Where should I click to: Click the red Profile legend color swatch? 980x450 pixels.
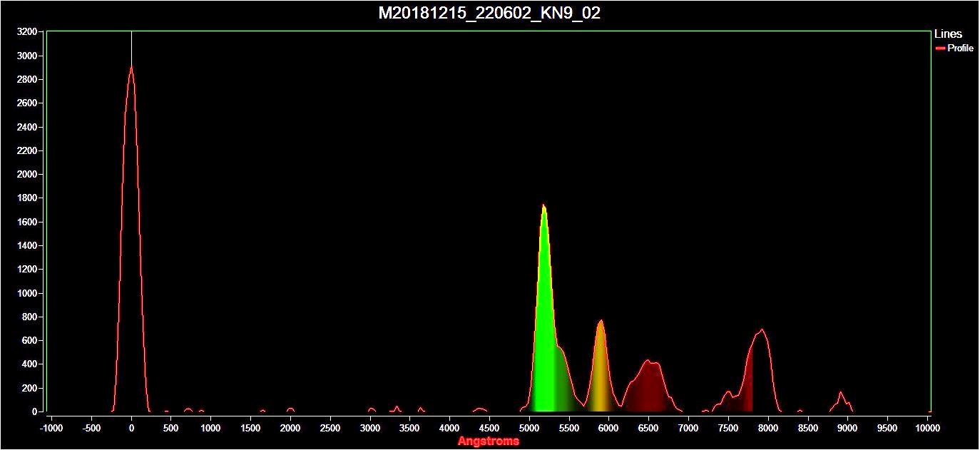tap(940, 48)
